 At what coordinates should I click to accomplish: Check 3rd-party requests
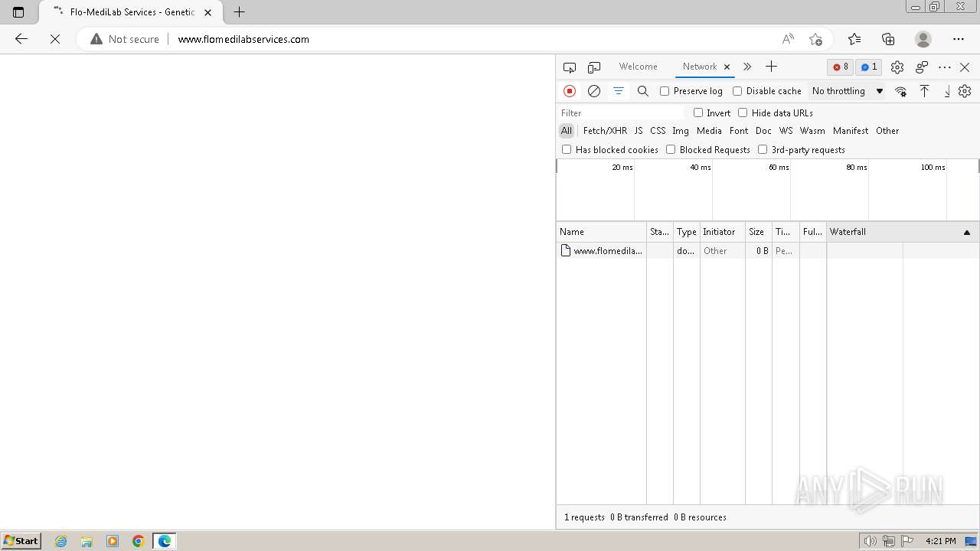(x=763, y=149)
